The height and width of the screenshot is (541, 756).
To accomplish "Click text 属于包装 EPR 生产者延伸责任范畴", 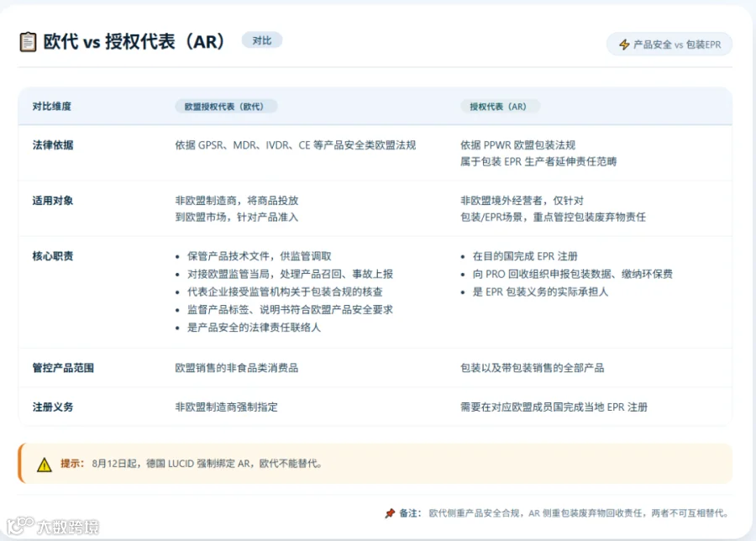I will coord(538,161).
